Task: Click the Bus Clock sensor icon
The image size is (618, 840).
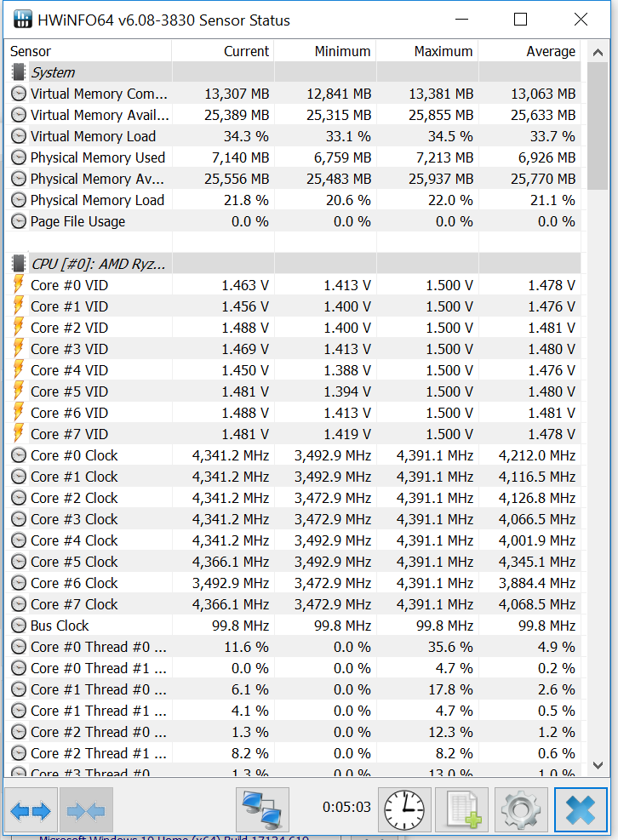Action: 18,626
